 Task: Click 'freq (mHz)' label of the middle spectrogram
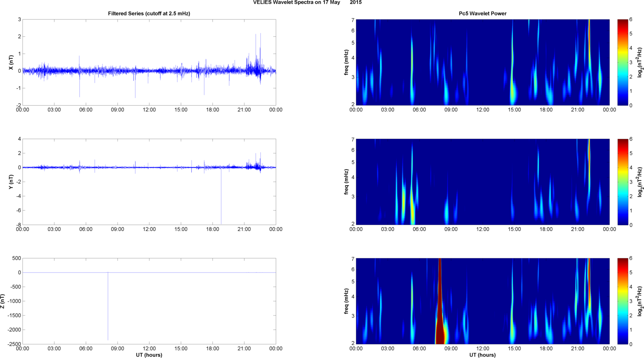coord(346,182)
